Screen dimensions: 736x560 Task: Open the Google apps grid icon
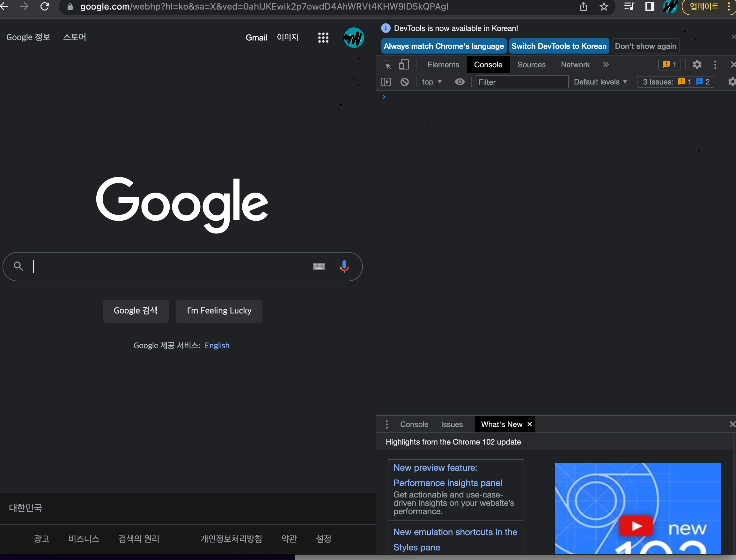323,38
